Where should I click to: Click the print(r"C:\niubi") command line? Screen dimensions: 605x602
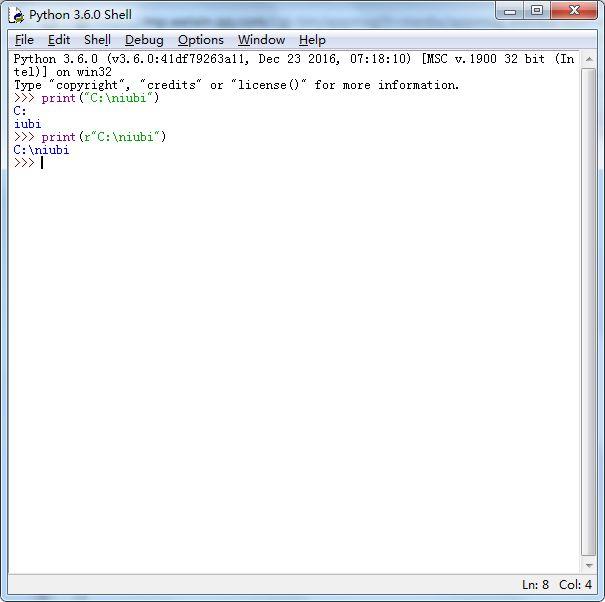pos(90,137)
